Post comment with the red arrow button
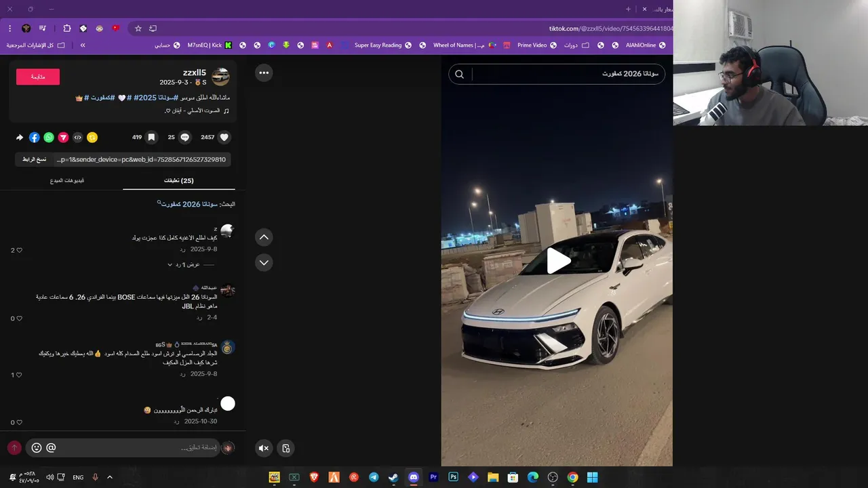Viewport: 868px width, 488px height. pos(14,447)
